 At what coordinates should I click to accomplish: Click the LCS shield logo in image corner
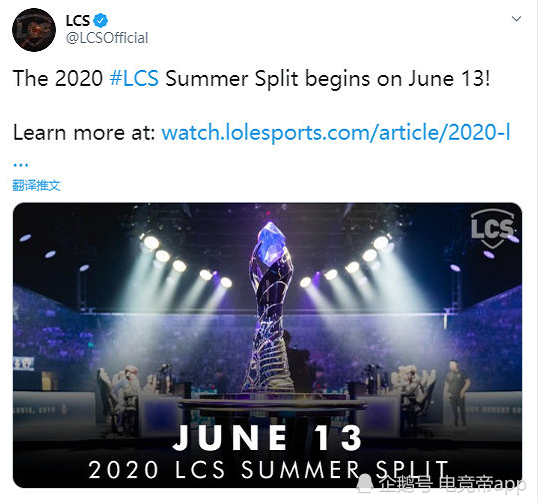pos(492,229)
